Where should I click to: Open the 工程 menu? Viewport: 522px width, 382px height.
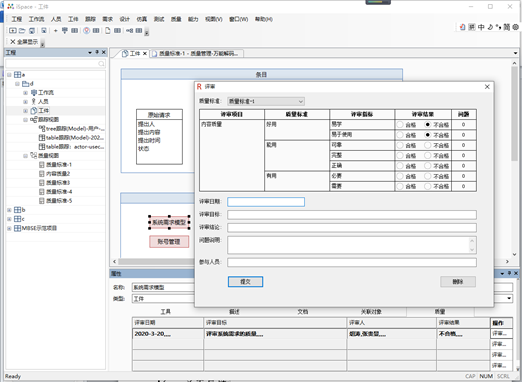(17, 19)
